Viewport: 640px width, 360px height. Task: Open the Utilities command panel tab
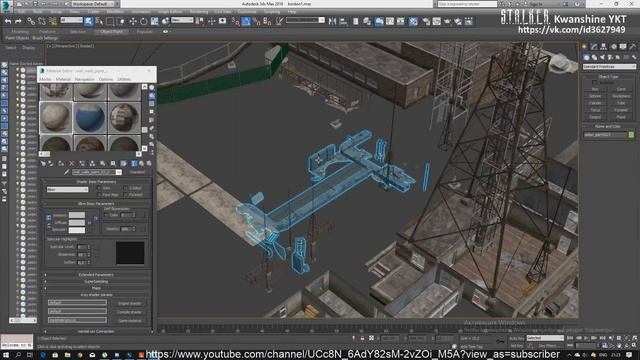pos(632,47)
